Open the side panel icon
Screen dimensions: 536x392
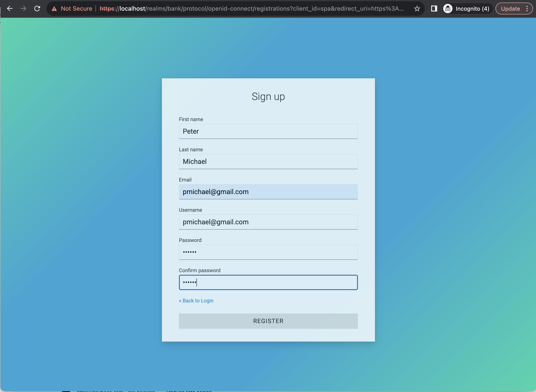(x=434, y=9)
